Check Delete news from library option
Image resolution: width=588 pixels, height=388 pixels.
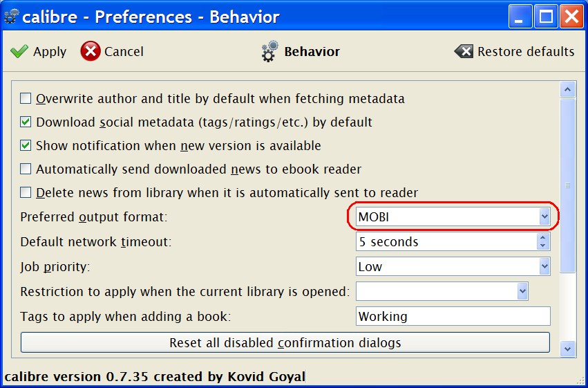pos(26,192)
